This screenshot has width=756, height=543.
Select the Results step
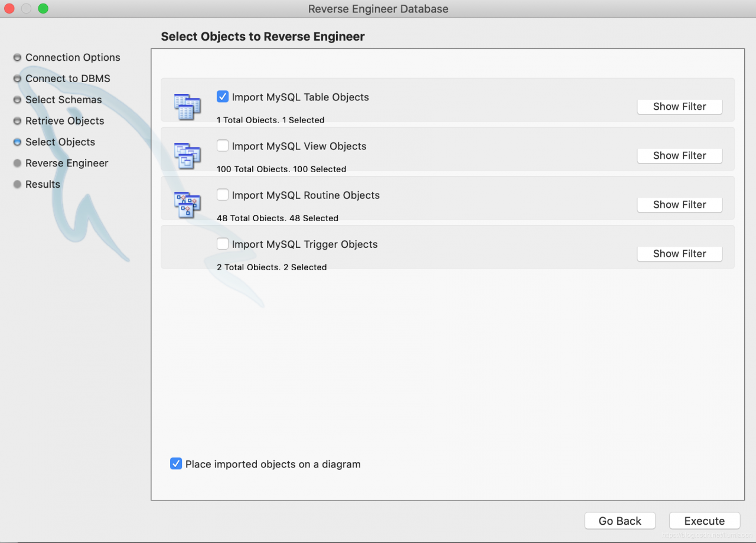(43, 185)
